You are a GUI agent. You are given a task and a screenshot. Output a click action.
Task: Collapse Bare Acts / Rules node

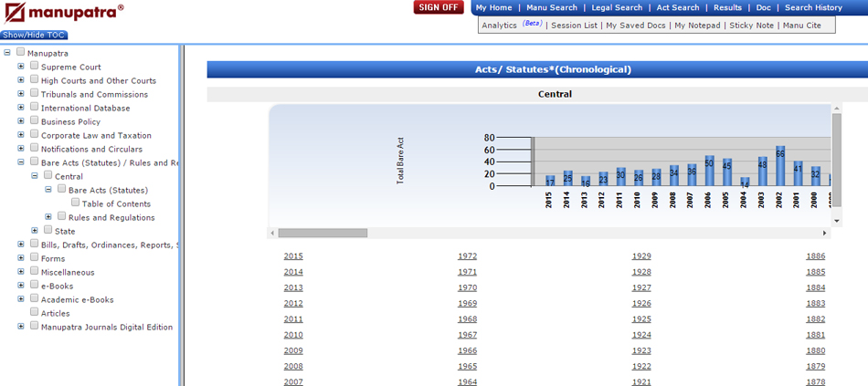click(21, 162)
